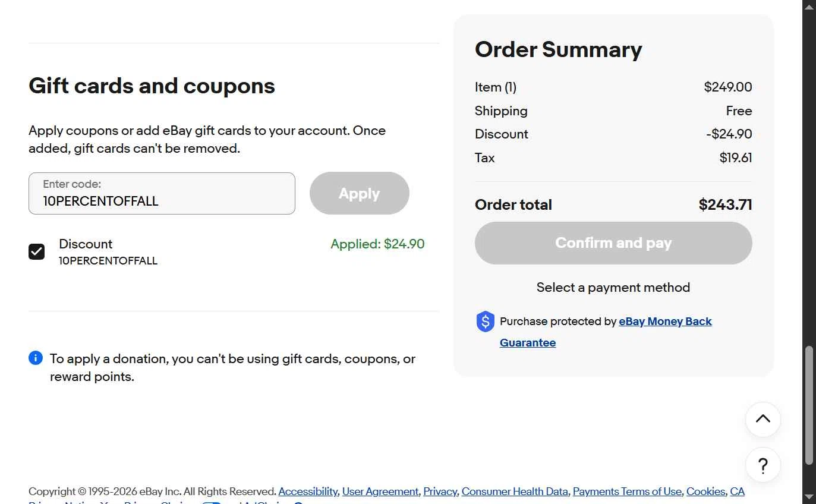Click the Applied: $24.90 discount text
Image resolution: width=816 pixels, height=504 pixels.
(377, 244)
